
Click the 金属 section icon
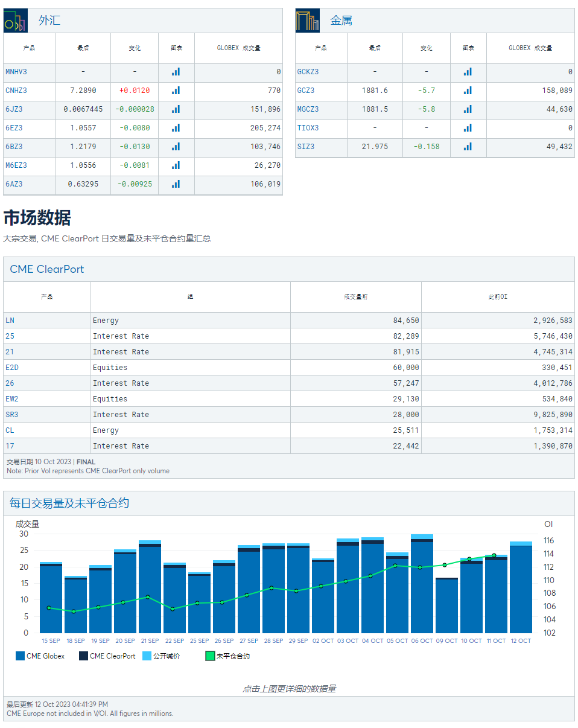pos(308,21)
